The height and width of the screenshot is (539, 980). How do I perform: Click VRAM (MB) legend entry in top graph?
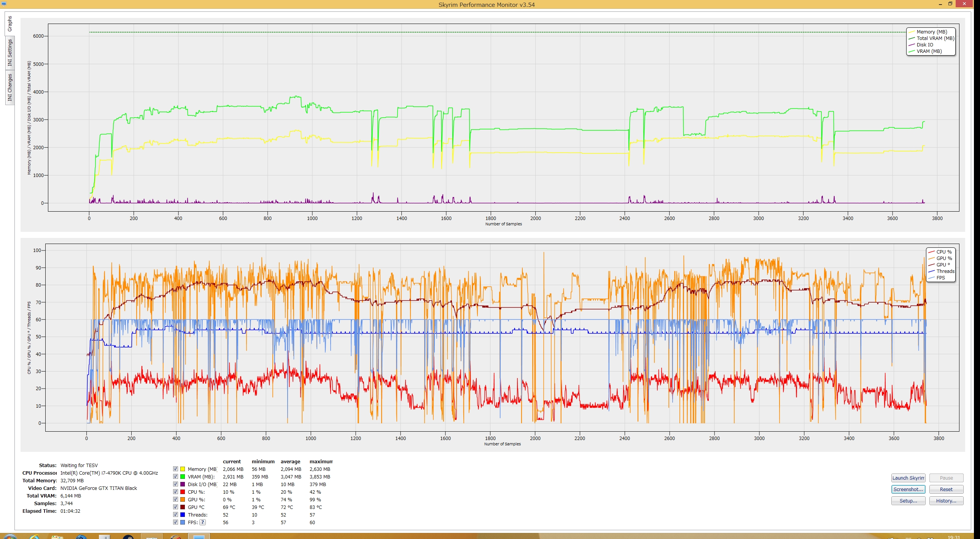pyautogui.click(x=929, y=51)
